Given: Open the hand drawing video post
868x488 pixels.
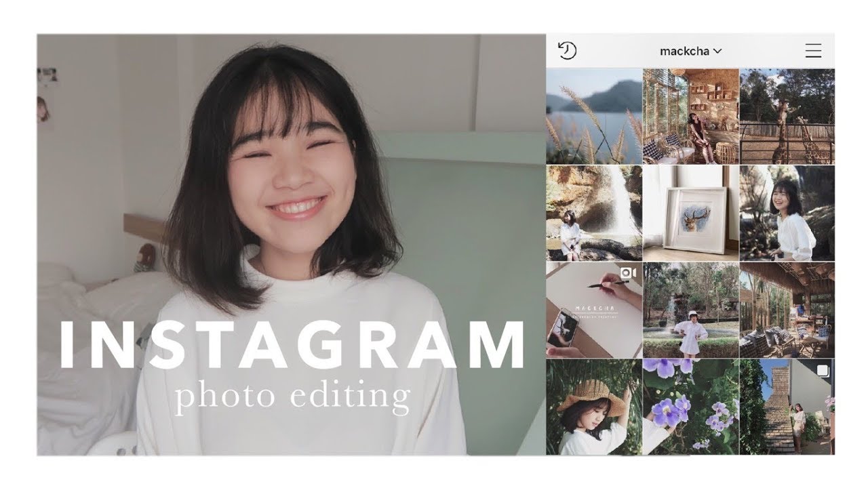Looking at the screenshot, I should 594,310.
